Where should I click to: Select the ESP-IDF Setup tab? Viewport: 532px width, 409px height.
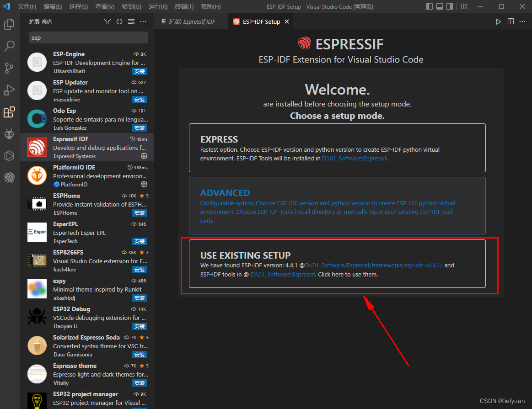(x=261, y=21)
